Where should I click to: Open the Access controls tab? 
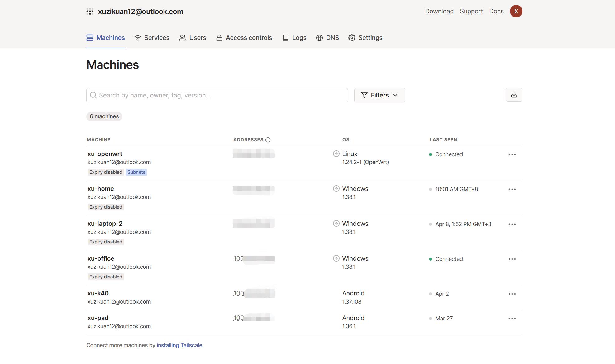(x=244, y=38)
